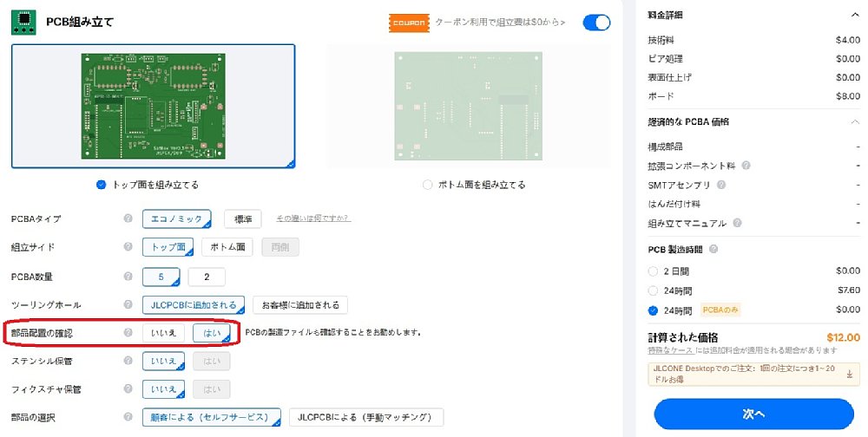Open help icon beside SMTアセンブリ
The height and width of the screenshot is (437, 868).
point(721,185)
